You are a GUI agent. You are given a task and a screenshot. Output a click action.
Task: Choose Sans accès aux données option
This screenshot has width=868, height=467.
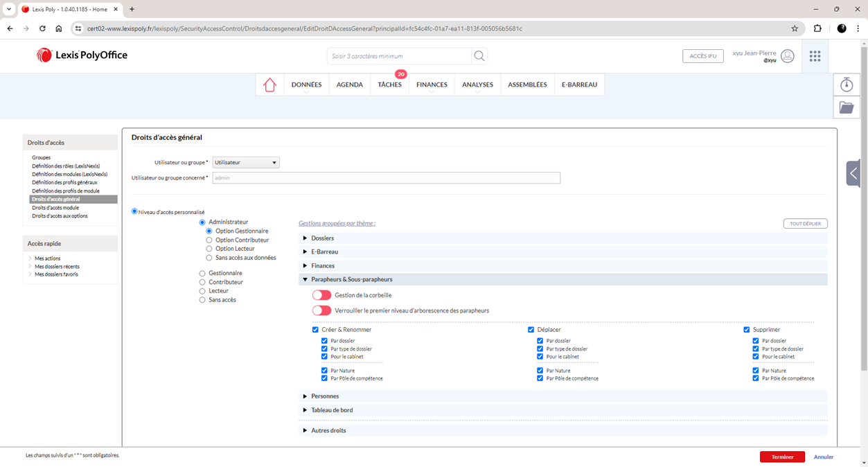(209, 258)
